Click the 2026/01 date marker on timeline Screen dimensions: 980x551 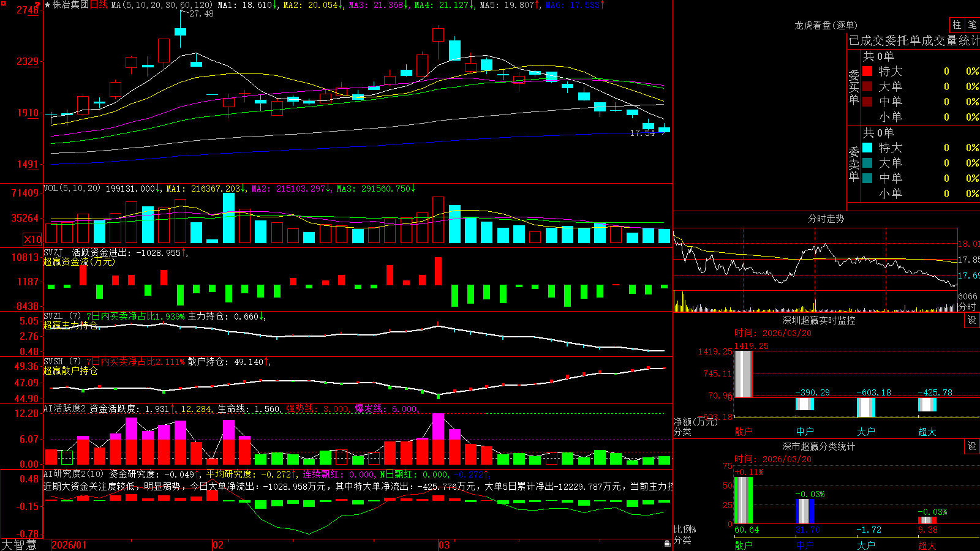click(x=69, y=545)
